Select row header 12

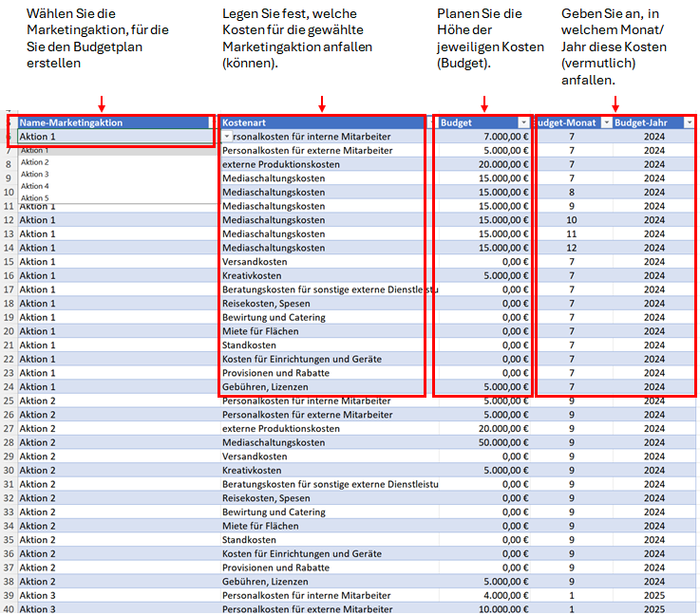[9, 220]
